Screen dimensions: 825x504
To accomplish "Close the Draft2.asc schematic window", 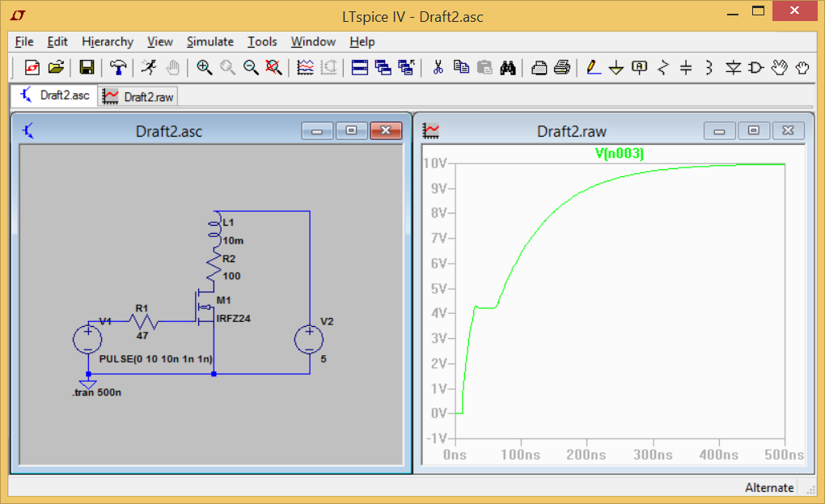I will tap(386, 130).
